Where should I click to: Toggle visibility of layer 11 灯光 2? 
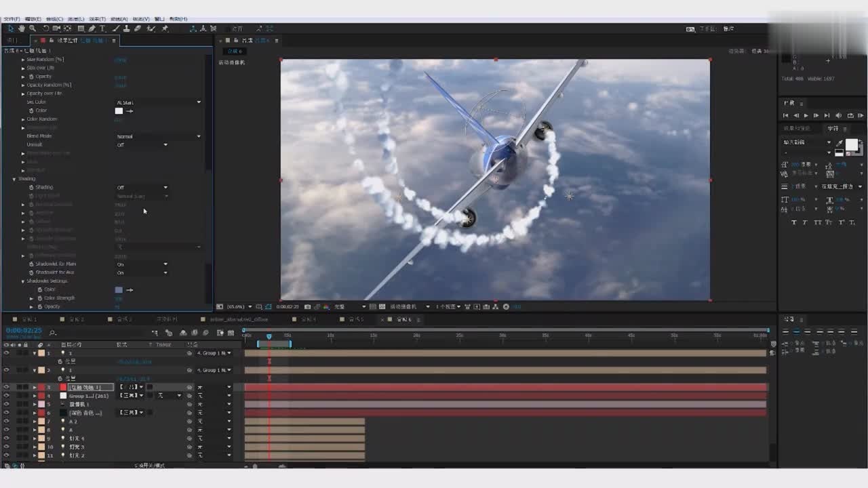[x=6, y=455]
